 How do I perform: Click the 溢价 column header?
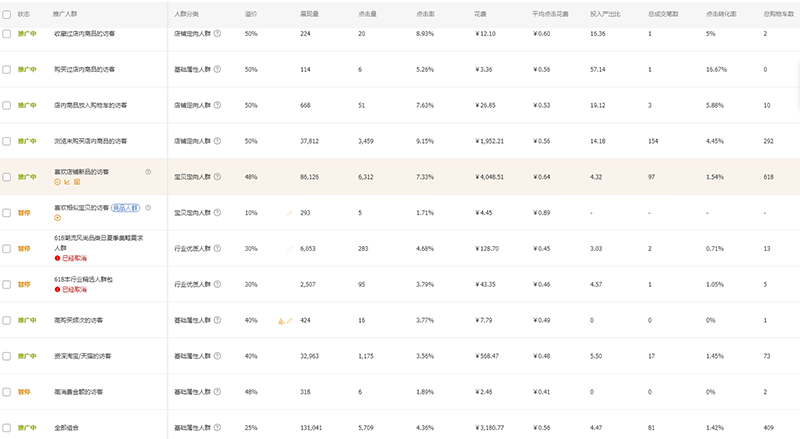point(250,15)
